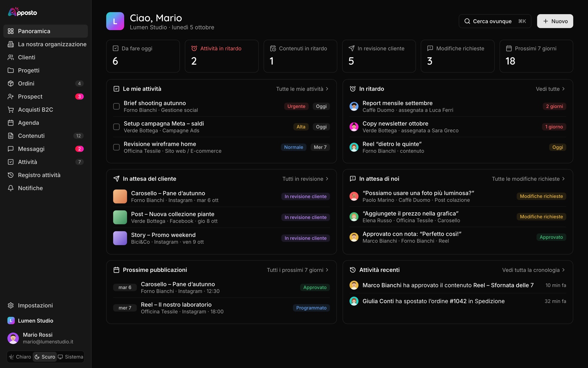The width and height of the screenshot is (588, 368).
Task: Click Luca Ferri's avatar on Report mensile settembre
Action: pyautogui.click(x=354, y=106)
